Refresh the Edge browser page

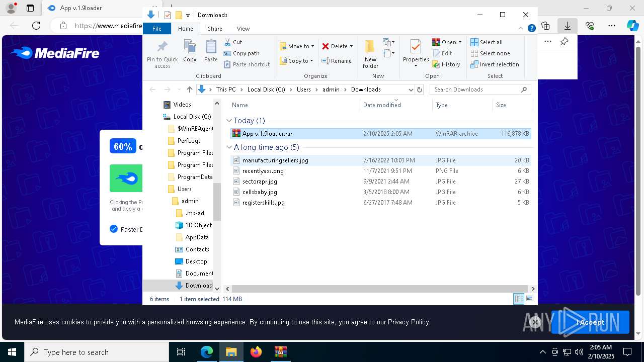[36, 26]
